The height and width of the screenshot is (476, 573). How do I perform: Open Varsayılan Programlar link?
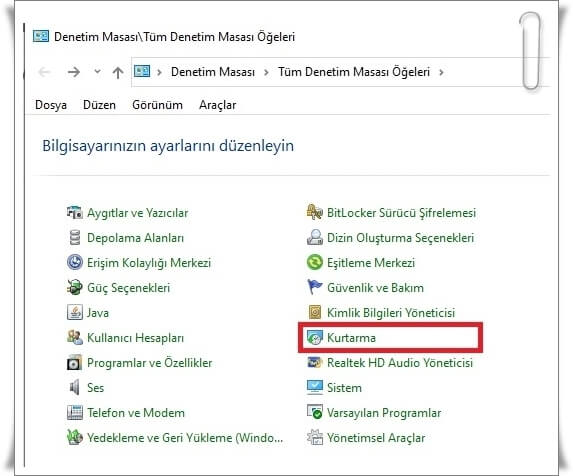coord(384,413)
